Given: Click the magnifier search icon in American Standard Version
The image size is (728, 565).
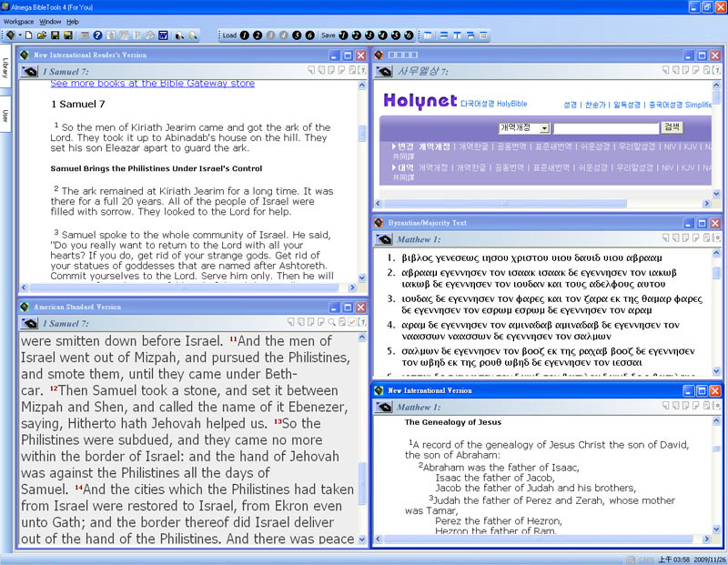Looking at the screenshot, I should [x=331, y=322].
